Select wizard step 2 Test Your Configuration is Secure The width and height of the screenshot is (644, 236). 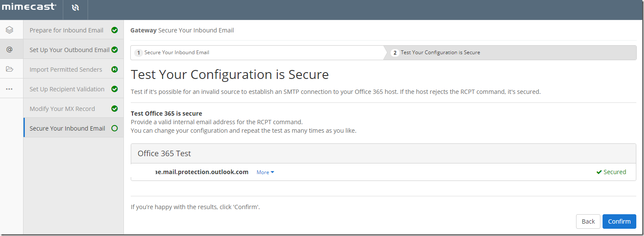pos(511,52)
